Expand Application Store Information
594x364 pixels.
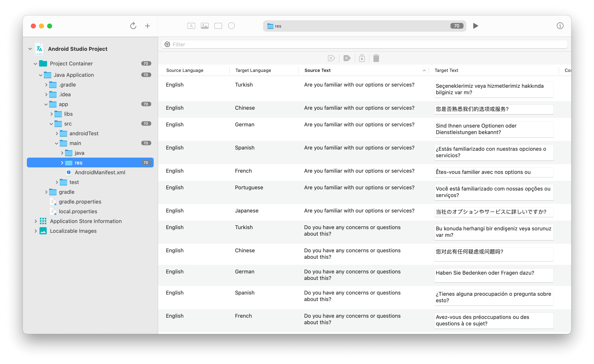(36, 221)
